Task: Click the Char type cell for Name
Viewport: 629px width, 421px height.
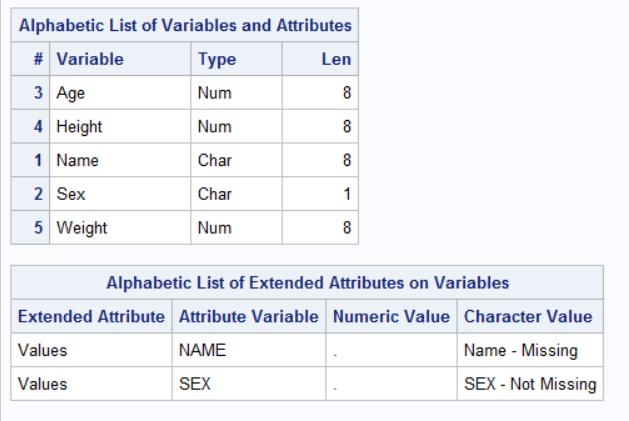Action: (x=214, y=160)
